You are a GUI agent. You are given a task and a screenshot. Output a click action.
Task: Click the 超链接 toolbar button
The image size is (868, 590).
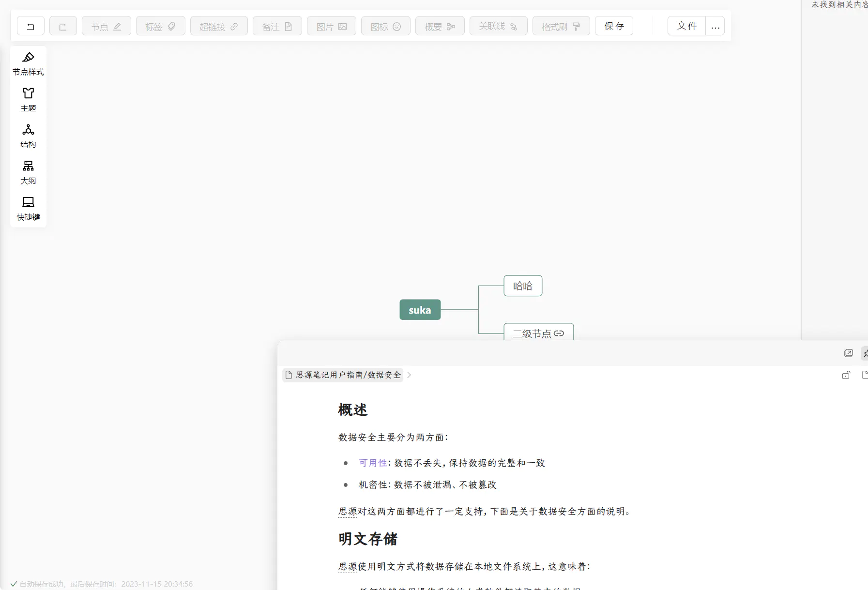(219, 26)
